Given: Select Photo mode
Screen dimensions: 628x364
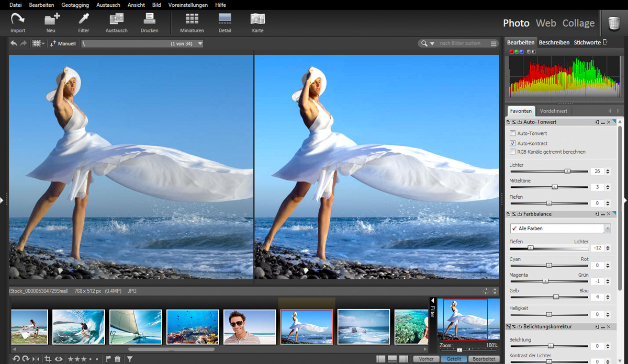Looking at the screenshot, I should coord(517,23).
